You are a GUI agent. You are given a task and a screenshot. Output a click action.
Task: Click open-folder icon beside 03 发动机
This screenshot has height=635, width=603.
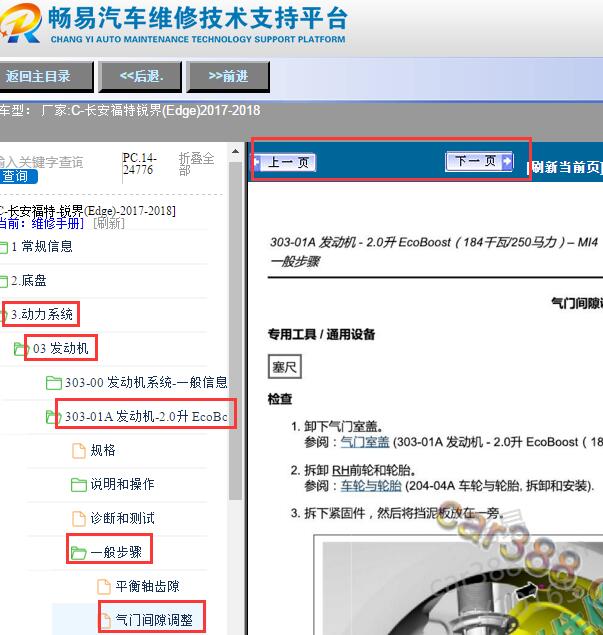pyautogui.click(x=21, y=349)
